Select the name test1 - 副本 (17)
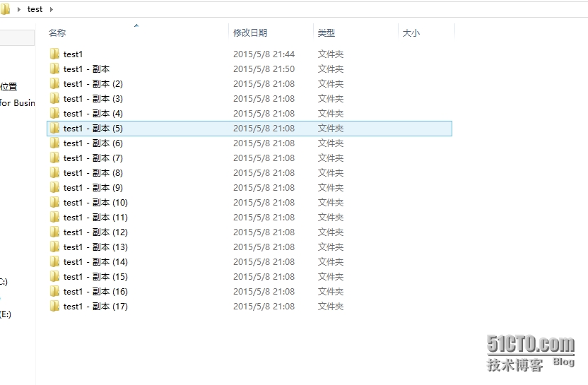 click(x=95, y=307)
